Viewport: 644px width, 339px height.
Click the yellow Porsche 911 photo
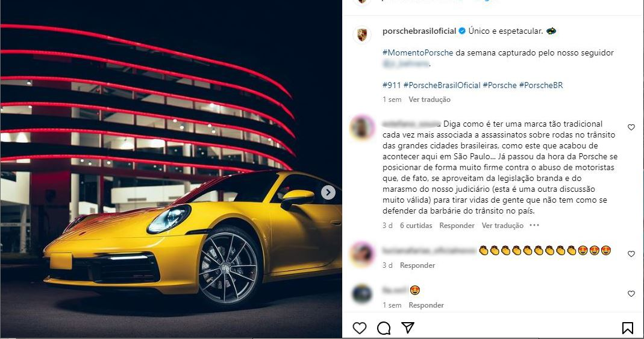171,169
